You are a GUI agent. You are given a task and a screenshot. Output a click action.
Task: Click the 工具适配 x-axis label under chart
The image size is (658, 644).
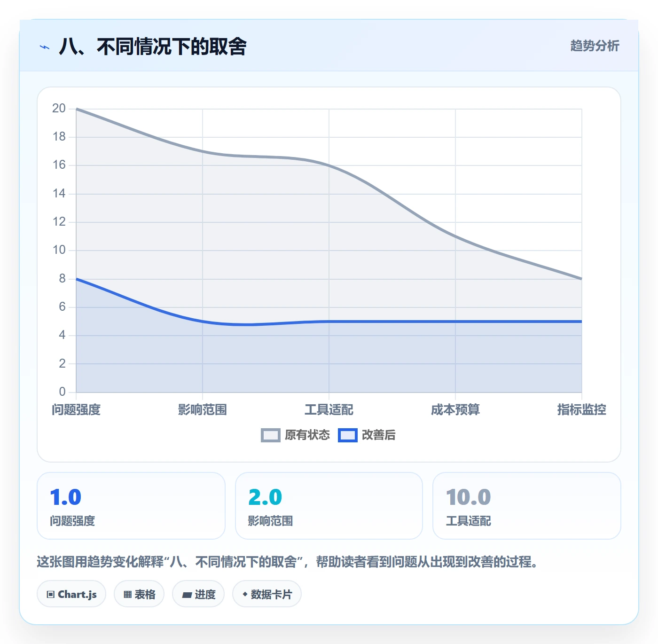pos(329,410)
